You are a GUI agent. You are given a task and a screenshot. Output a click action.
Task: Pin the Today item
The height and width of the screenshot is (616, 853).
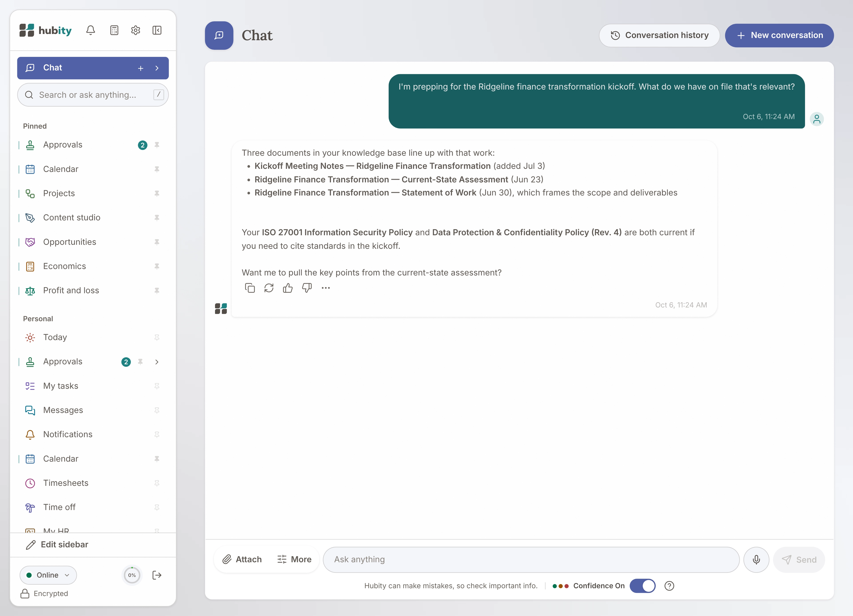tap(157, 338)
